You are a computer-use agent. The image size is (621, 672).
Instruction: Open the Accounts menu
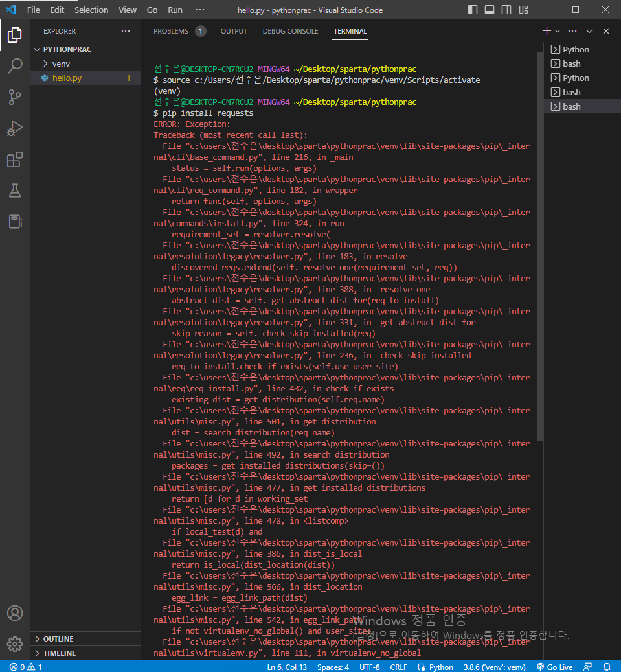tap(15, 613)
